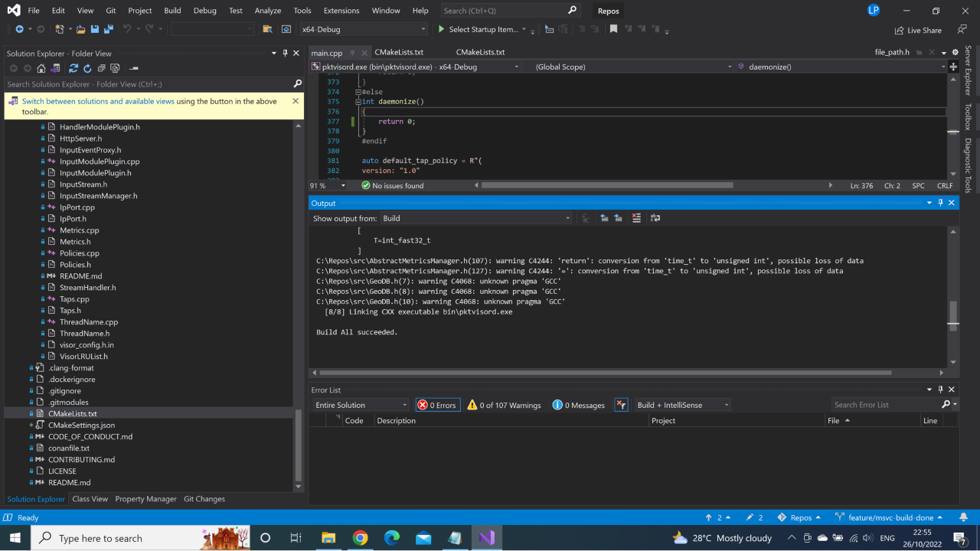Collapse all items in Solution Explorer
The width and height of the screenshot is (980, 551).
pyautogui.click(x=101, y=68)
